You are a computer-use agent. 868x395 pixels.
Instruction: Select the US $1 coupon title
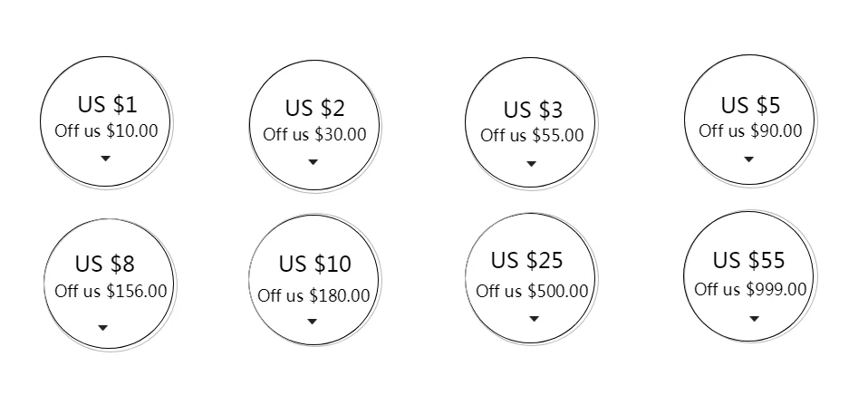(x=108, y=104)
